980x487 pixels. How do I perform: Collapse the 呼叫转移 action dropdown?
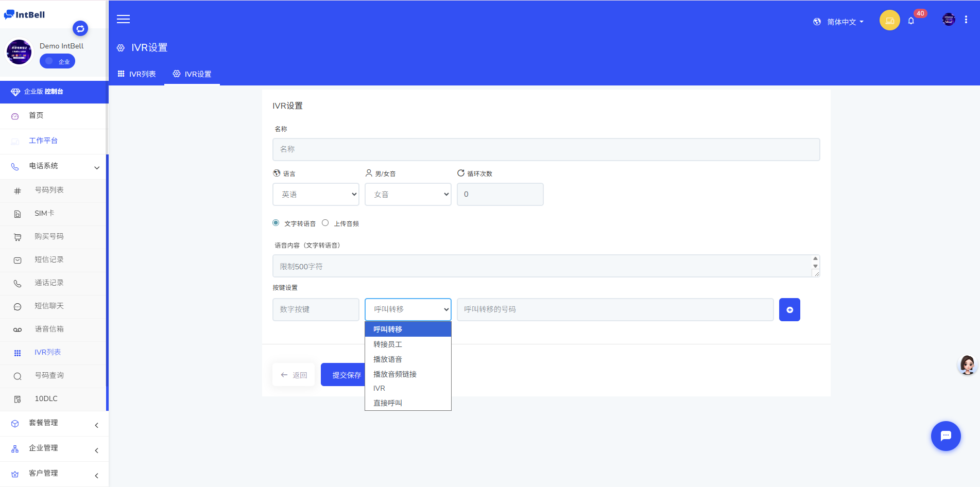[x=408, y=309]
